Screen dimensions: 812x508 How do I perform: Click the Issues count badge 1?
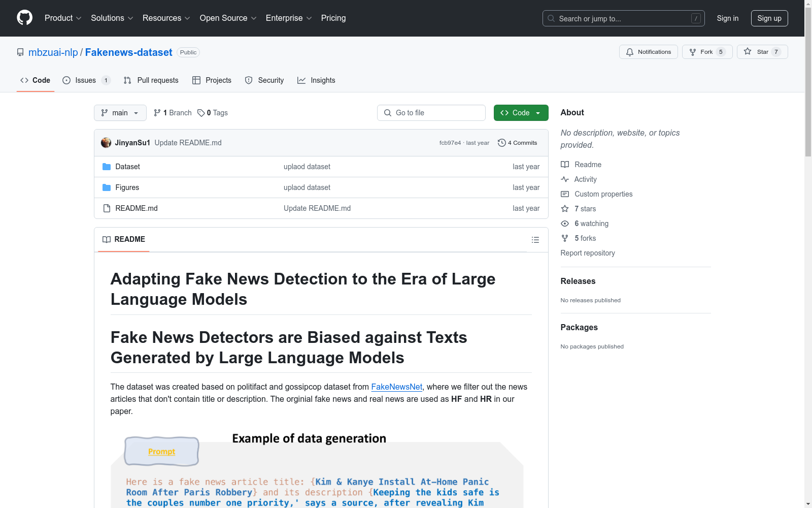(106, 80)
